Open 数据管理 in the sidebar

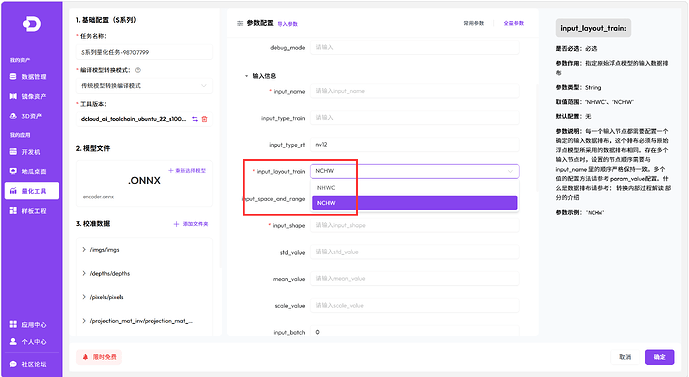(x=32, y=77)
